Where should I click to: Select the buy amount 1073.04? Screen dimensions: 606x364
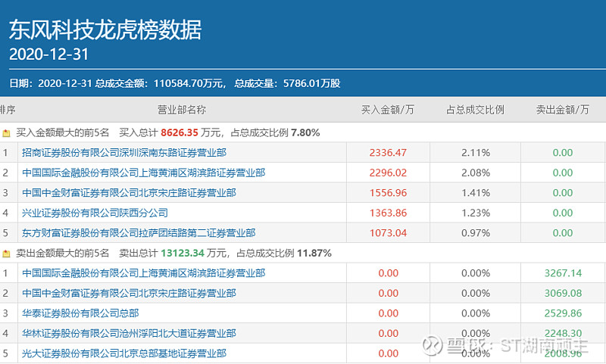point(388,233)
